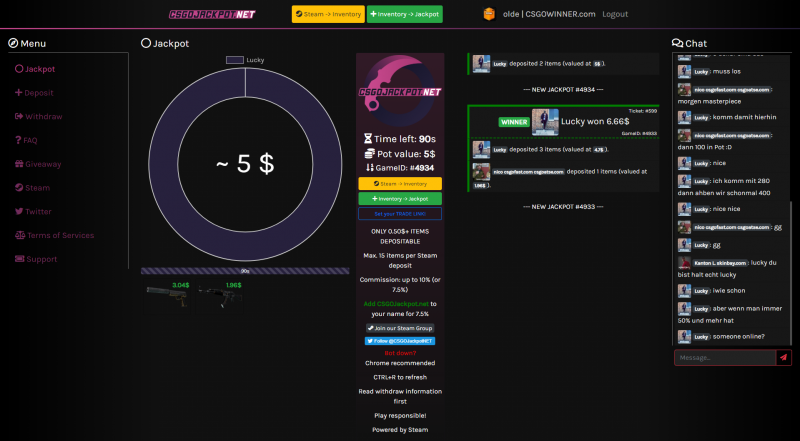
Task: Click the 'Read withdraw information first' text
Action: tap(400, 397)
